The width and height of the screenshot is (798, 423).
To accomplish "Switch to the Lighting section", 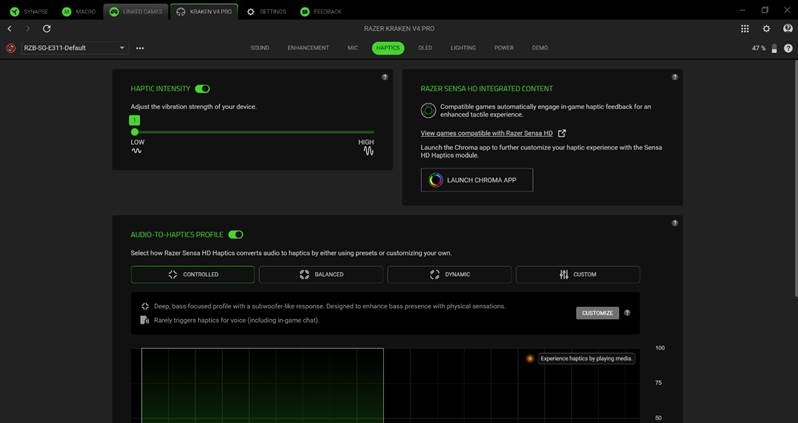I will pyautogui.click(x=463, y=48).
